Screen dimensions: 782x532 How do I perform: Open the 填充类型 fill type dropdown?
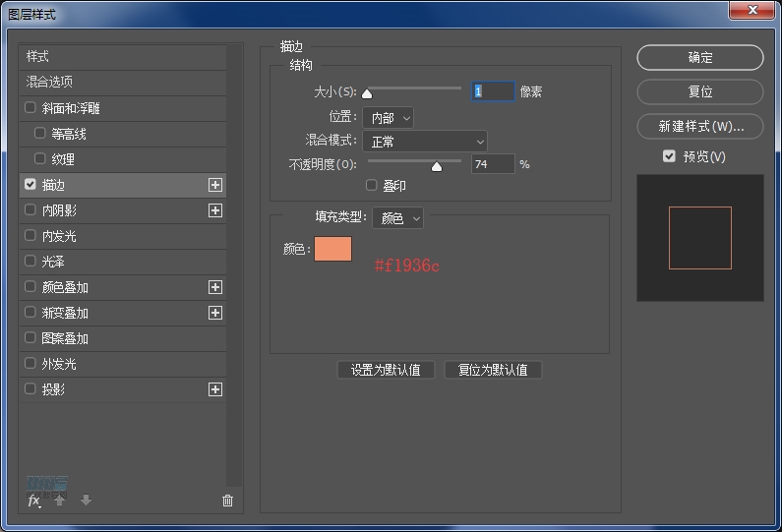point(398,218)
